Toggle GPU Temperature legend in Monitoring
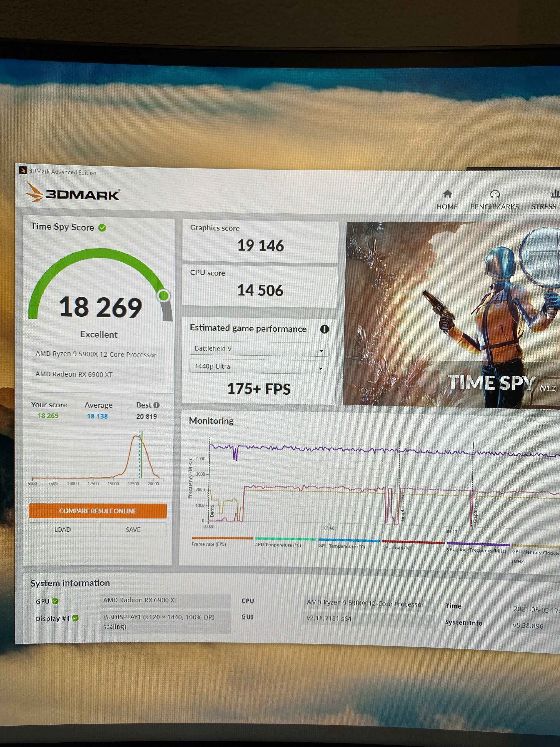Image resolution: width=560 pixels, height=747 pixels. (x=349, y=544)
